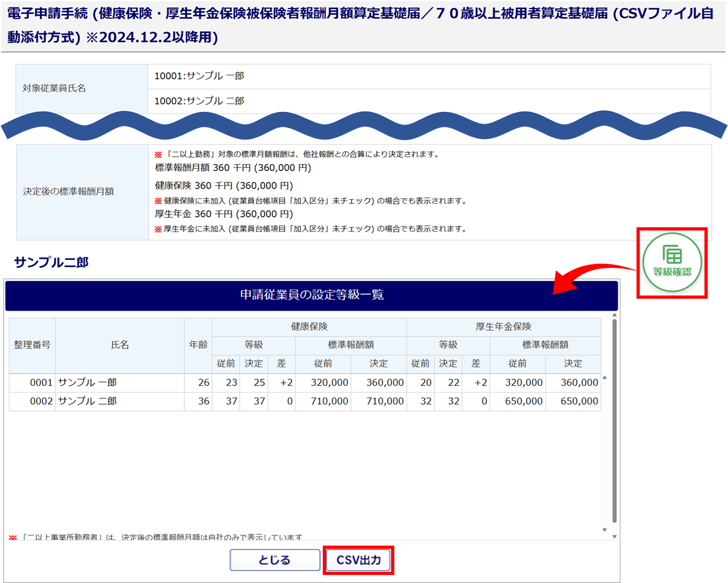The image size is (728, 583).
Task: Click the サンプル二郎 section heading
Action: point(51,262)
